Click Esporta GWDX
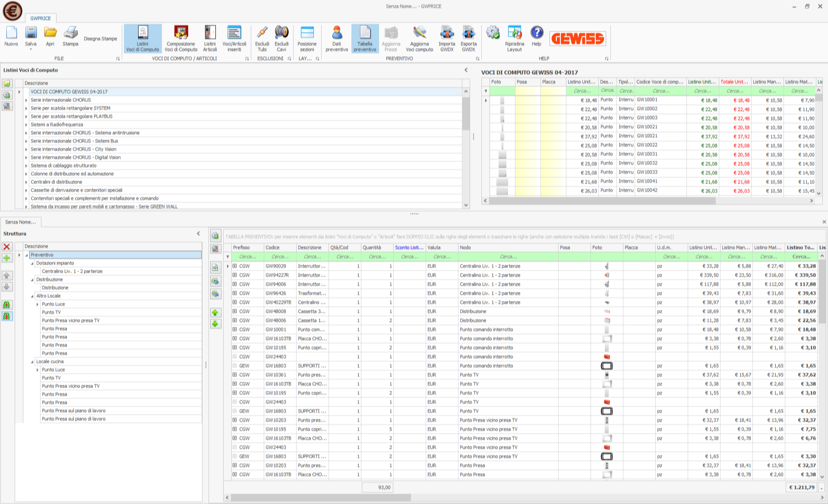The image size is (828, 504). tap(468, 38)
